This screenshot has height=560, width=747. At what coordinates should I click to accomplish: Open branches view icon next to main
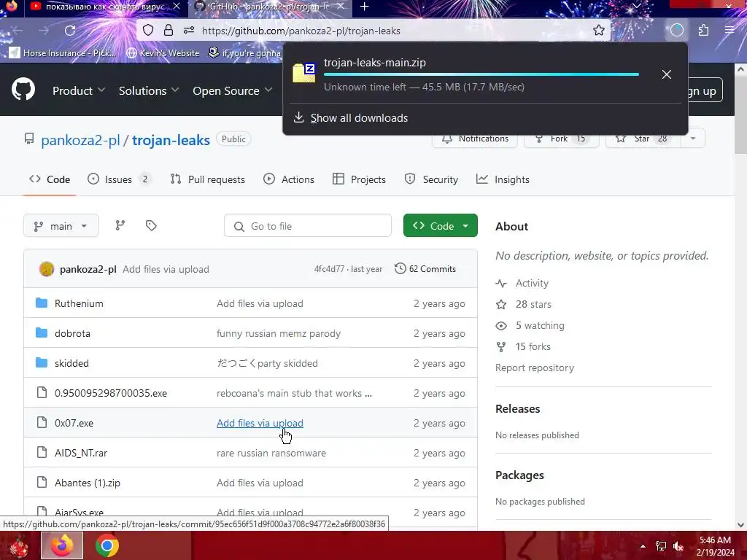click(120, 226)
